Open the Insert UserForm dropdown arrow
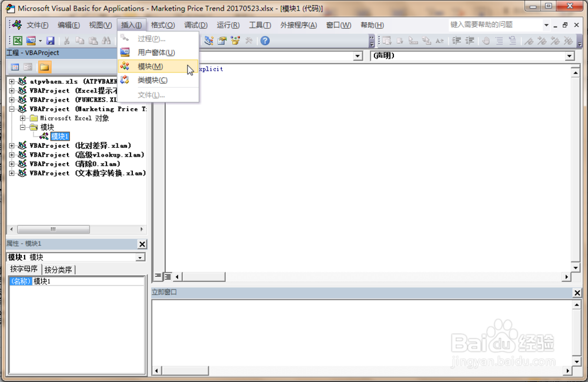Screen dimensions: 588x382 click(x=40, y=41)
